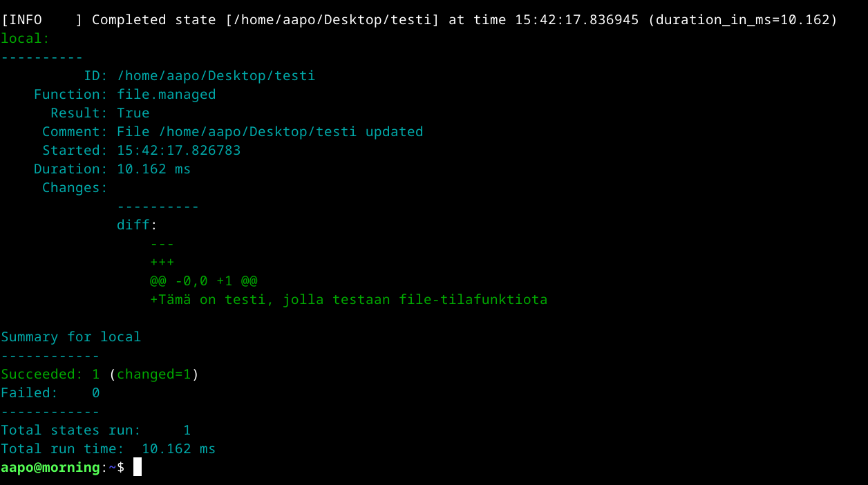Screen dimensions: 868x485
Task: Select the 'changed=1' text in parentheses
Action: (x=153, y=374)
